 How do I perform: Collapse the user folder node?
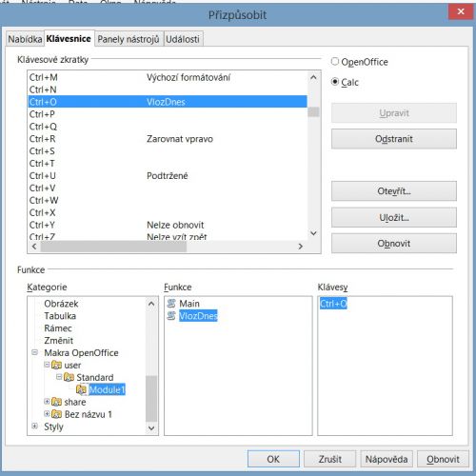pyautogui.click(x=47, y=365)
